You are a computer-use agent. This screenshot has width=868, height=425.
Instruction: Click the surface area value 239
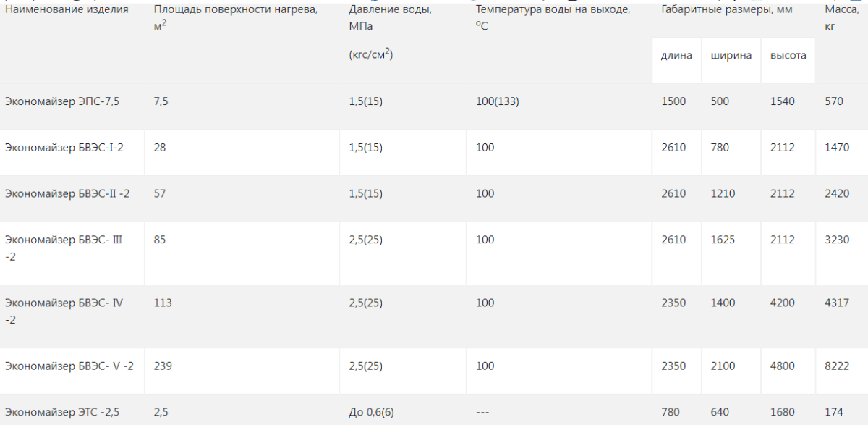point(163,366)
